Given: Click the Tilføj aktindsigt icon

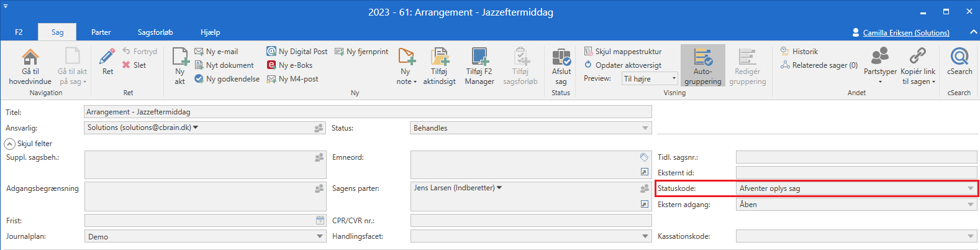Looking at the screenshot, I should (x=439, y=57).
